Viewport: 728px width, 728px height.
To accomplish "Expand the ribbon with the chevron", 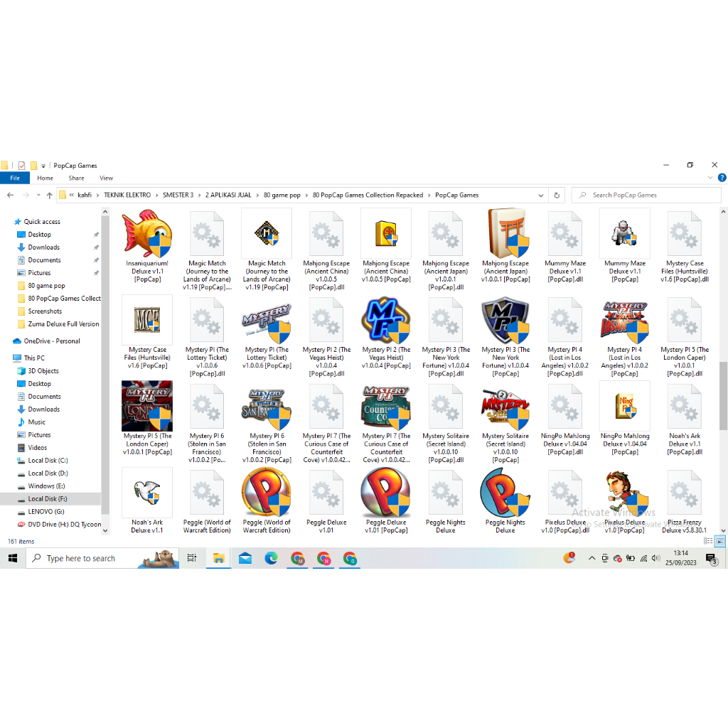I will pyautogui.click(x=710, y=178).
